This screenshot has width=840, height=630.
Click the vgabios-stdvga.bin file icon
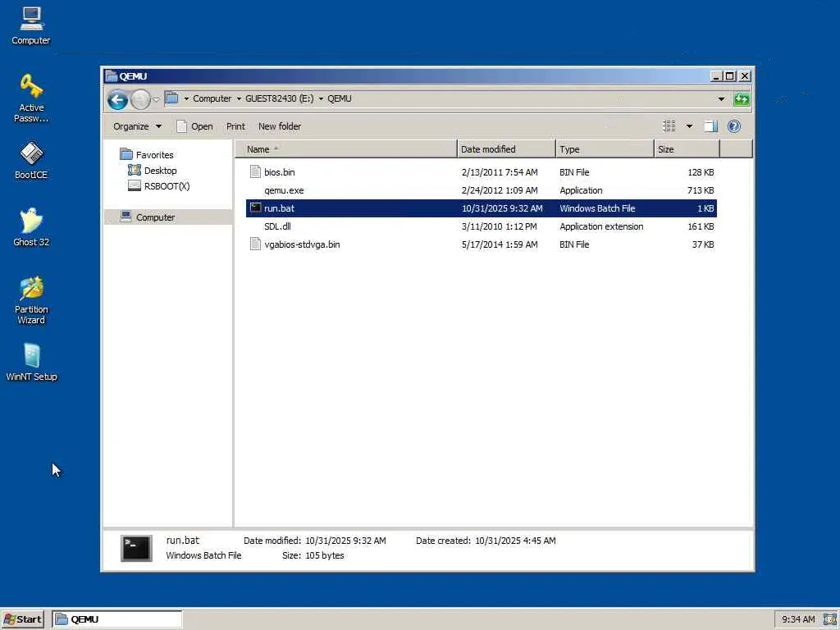pos(256,244)
